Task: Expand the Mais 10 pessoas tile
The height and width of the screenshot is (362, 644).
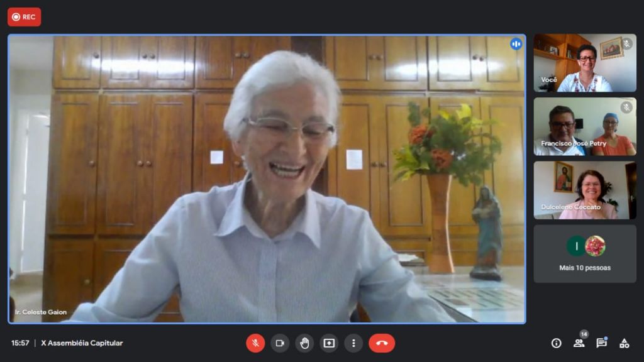Action: (585, 254)
